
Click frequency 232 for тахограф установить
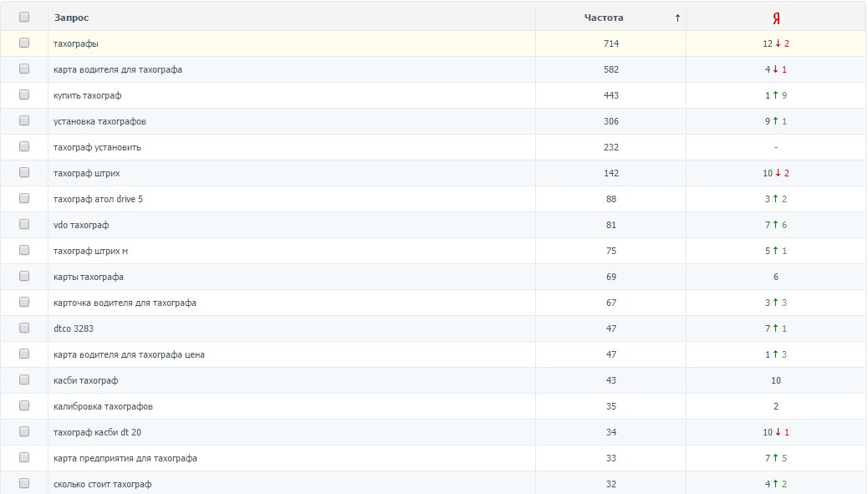[x=610, y=147]
